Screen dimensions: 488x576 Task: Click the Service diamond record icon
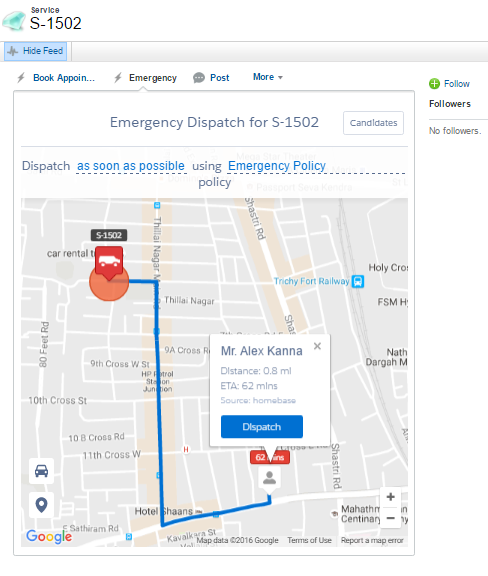coord(14,21)
